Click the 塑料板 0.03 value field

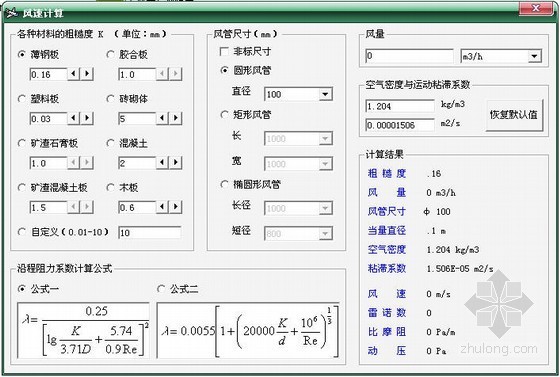click(x=49, y=119)
